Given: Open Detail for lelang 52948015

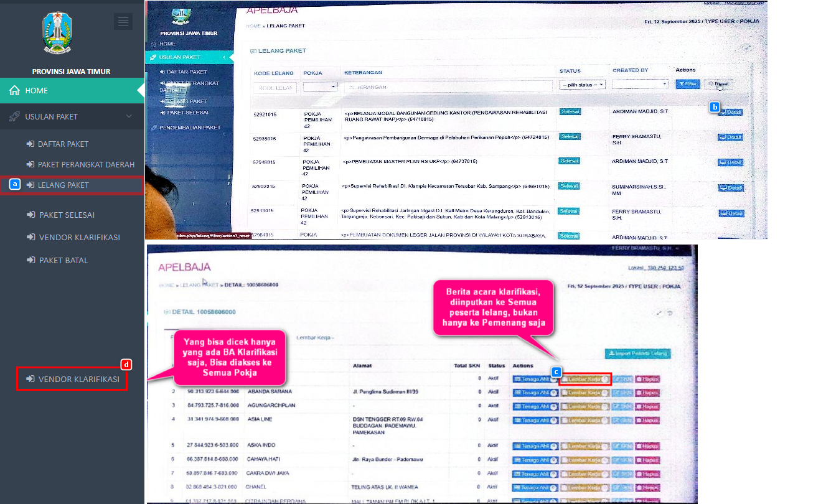Looking at the screenshot, I should (730, 162).
